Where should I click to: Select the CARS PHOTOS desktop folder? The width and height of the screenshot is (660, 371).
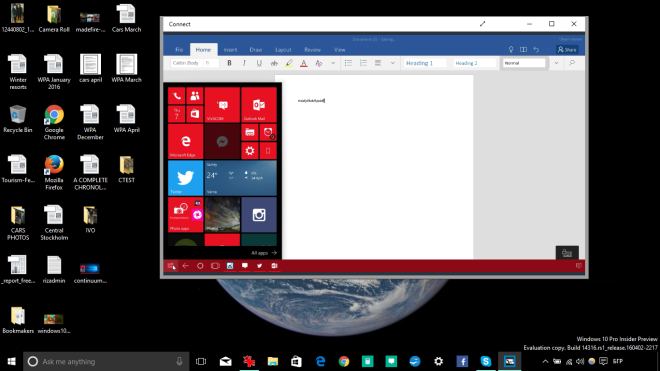18,223
